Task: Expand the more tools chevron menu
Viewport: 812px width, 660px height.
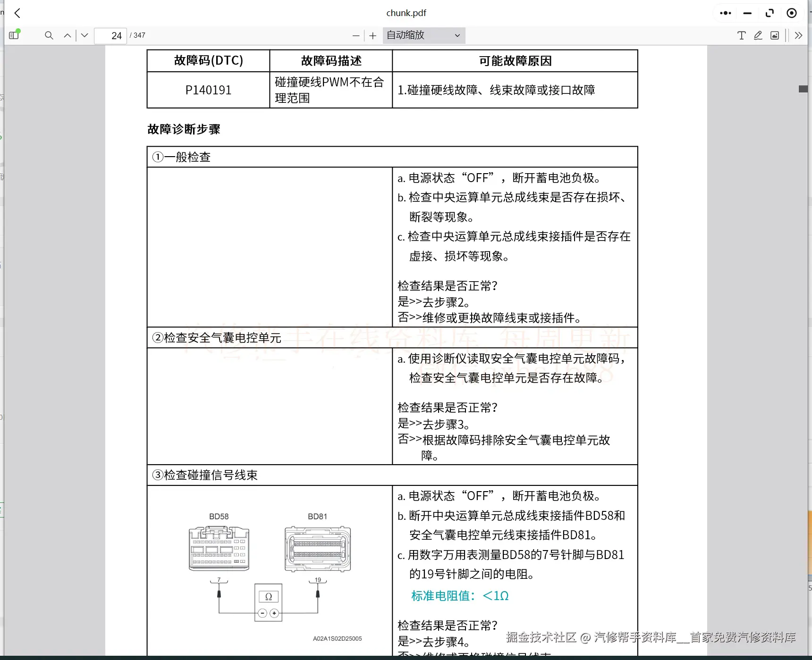Action: point(798,35)
